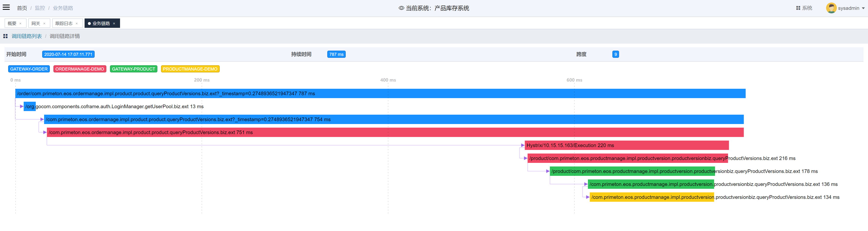Go to 调用链路列表 breadcrumb link
Viewport: 868px width, 231px height.
pyautogui.click(x=27, y=36)
